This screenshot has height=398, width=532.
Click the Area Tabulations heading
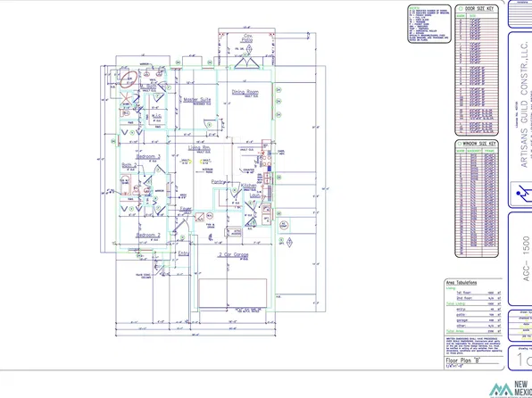tap(461, 283)
